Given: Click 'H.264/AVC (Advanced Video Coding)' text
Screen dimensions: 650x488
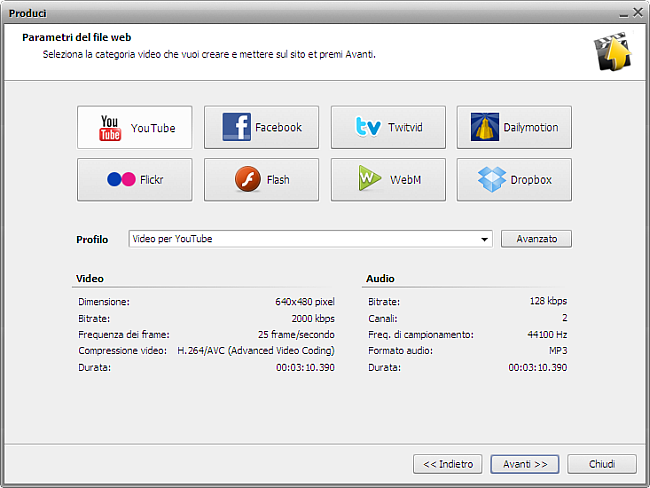Looking at the screenshot, I should (256, 351).
